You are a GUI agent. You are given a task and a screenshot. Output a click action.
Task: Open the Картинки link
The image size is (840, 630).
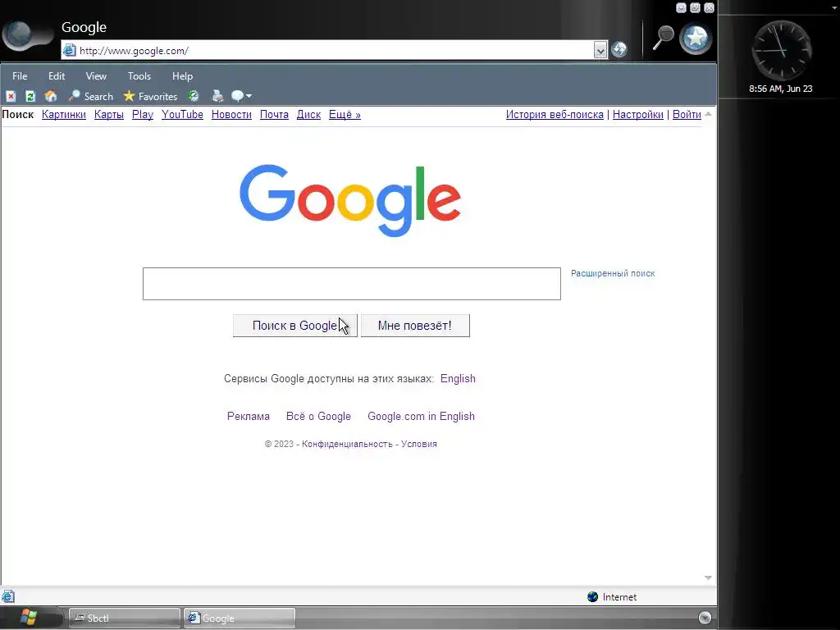64,115
